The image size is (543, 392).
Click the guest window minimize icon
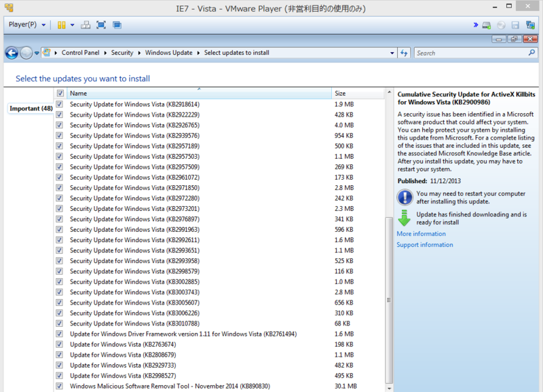click(499, 39)
